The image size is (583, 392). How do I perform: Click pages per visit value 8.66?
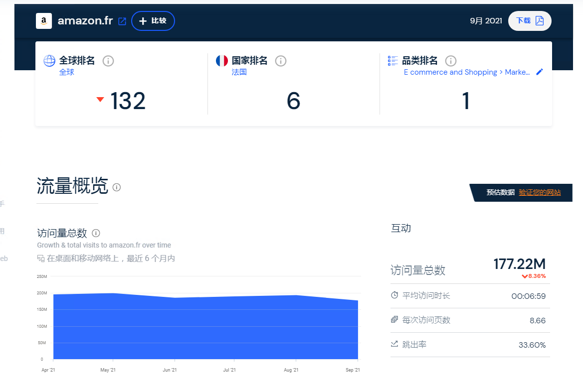coord(538,320)
